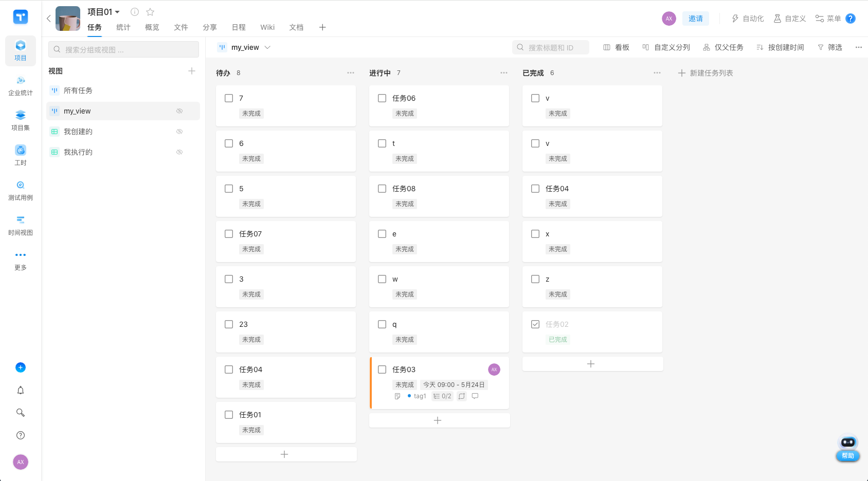This screenshot has width=868, height=481.
Task: Open 筛选 filter panel
Action: 830,47
